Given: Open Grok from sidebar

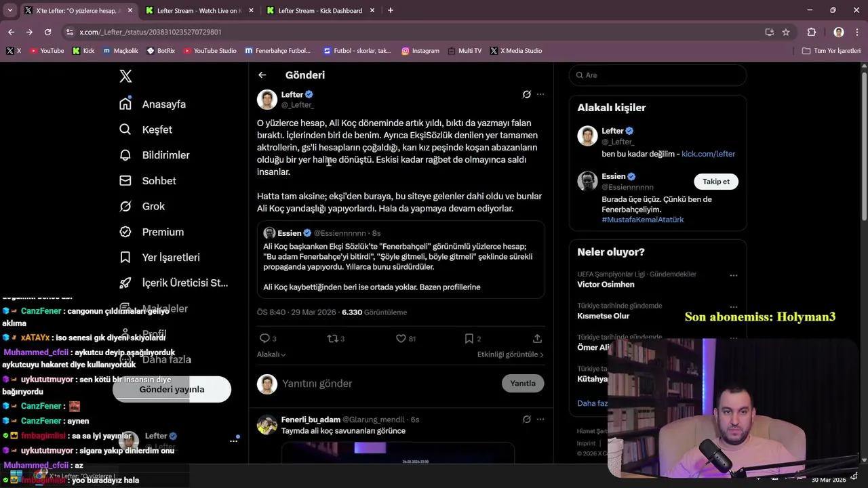Looking at the screenshot, I should coord(142,206).
